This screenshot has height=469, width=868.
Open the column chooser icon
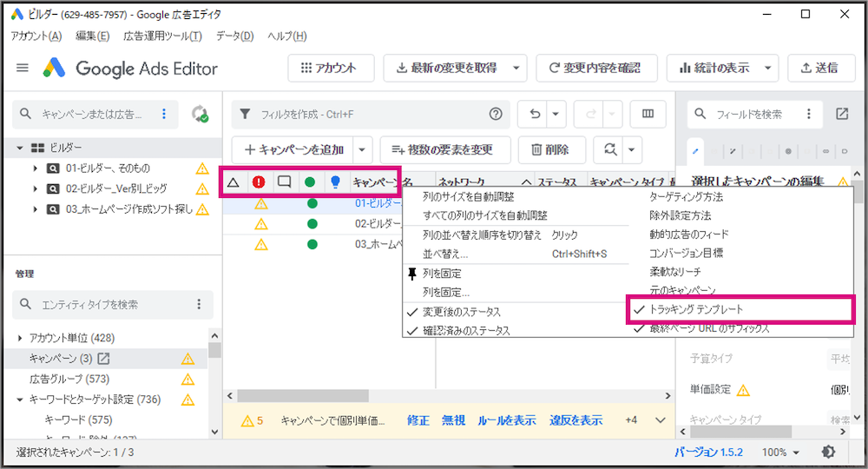pos(648,114)
